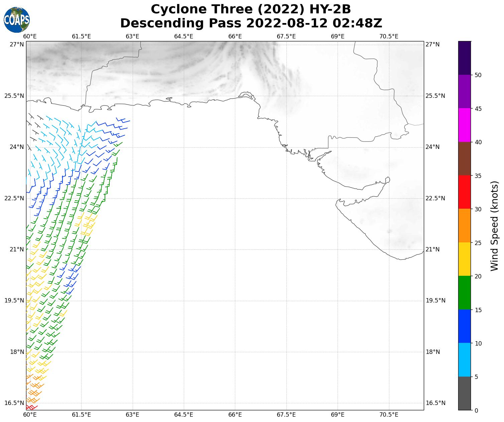Screen dimensions: 504x422
Task: Click the gray wind barbs near 60°E coast
Action: [32, 127]
